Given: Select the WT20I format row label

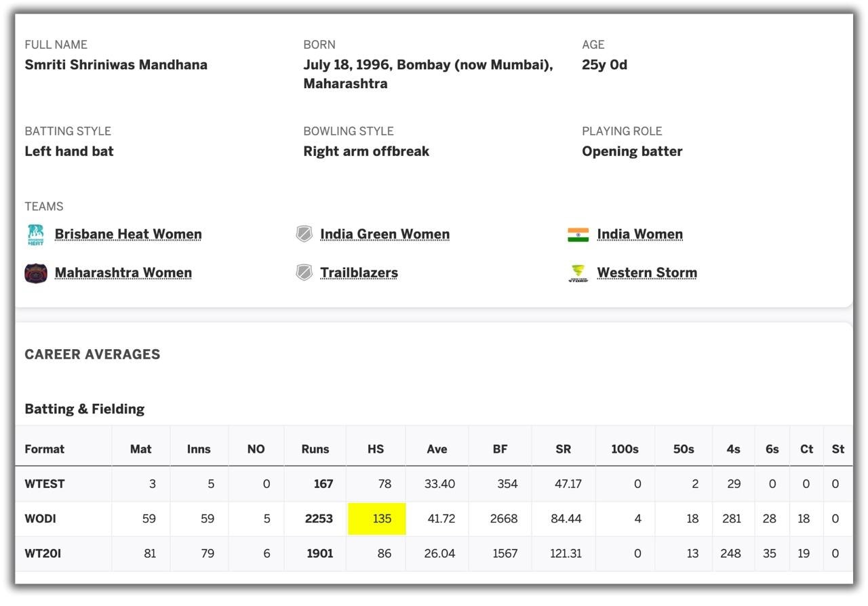Looking at the screenshot, I should click(x=43, y=554).
